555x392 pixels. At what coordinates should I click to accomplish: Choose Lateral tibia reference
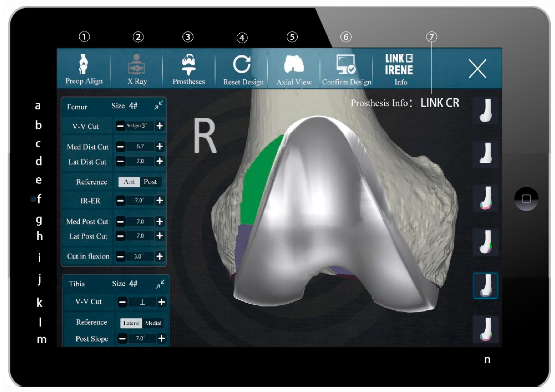(131, 323)
